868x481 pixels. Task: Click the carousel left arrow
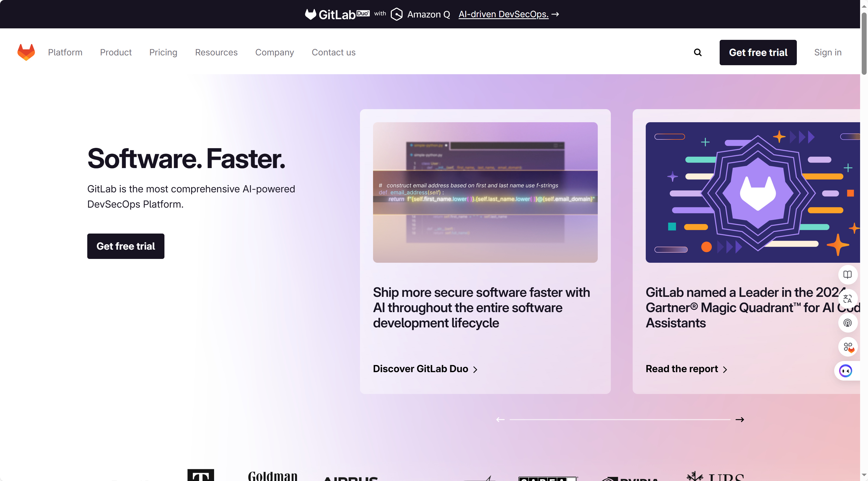click(x=500, y=419)
